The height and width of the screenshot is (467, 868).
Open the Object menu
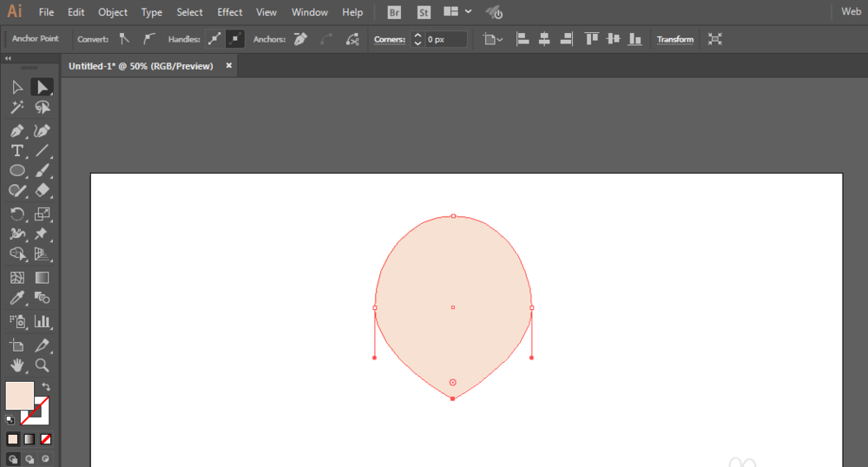(x=112, y=12)
